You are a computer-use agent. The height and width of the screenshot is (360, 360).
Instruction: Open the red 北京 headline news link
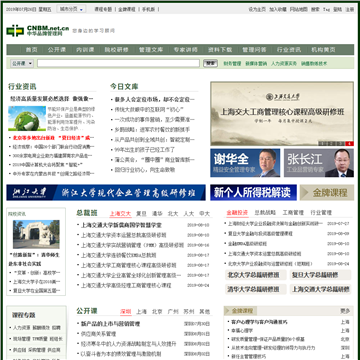pyautogui.click(x=53, y=138)
